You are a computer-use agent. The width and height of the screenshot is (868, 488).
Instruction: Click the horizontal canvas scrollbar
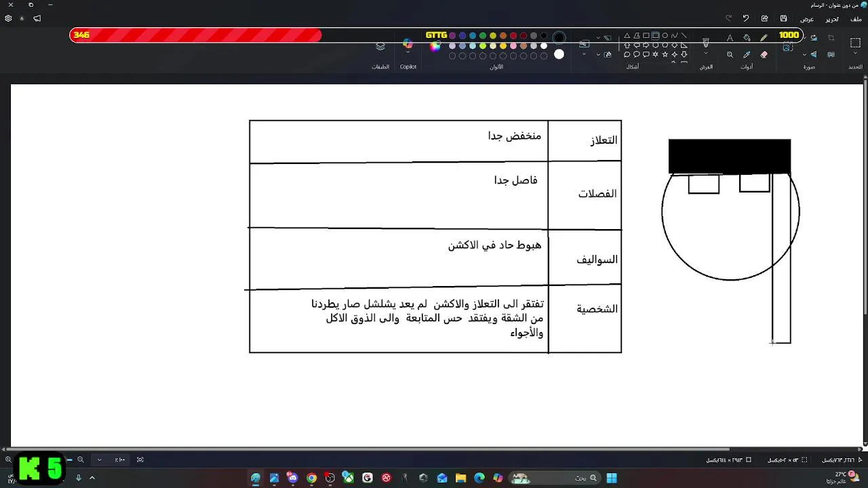pos(367,449)
